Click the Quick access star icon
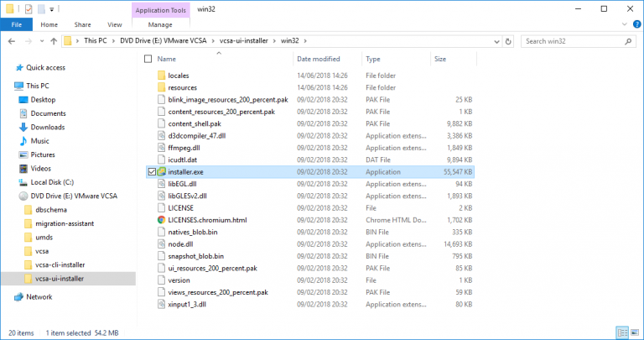This screenshot has width=644, height=340. 19,68
